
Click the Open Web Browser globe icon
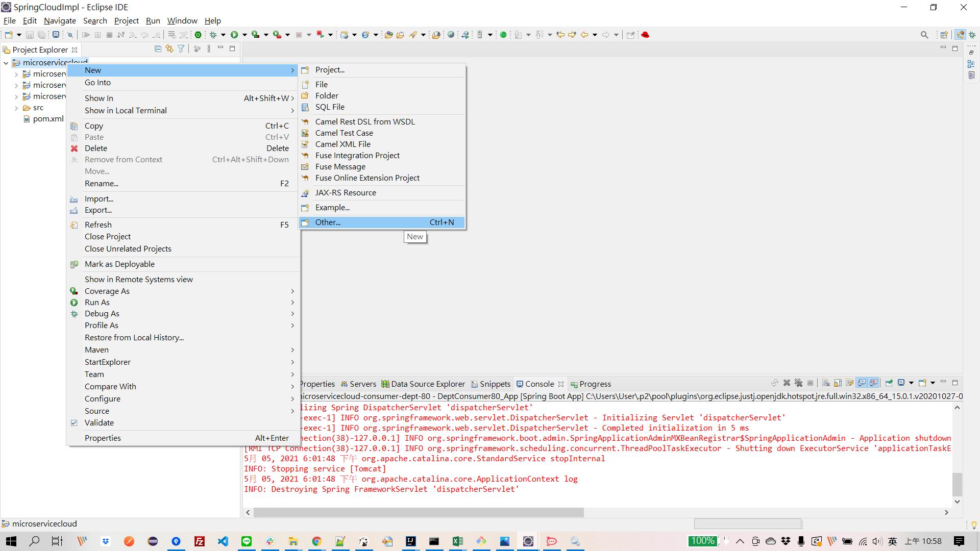pos(451,35)
